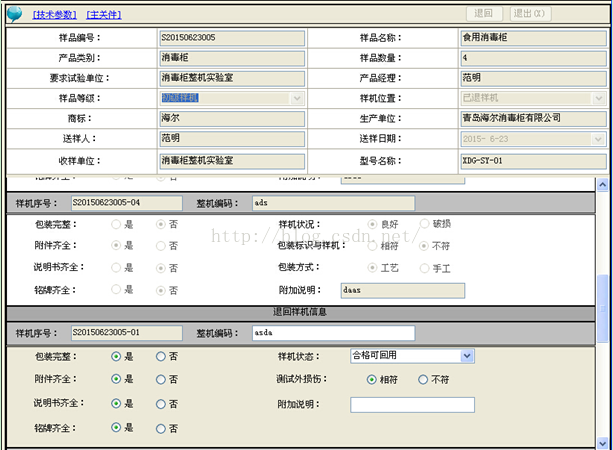This screenshot has height=450, width=613.
Task: Select 是 for 附件齐全 in return section
Action: point(116,379)
